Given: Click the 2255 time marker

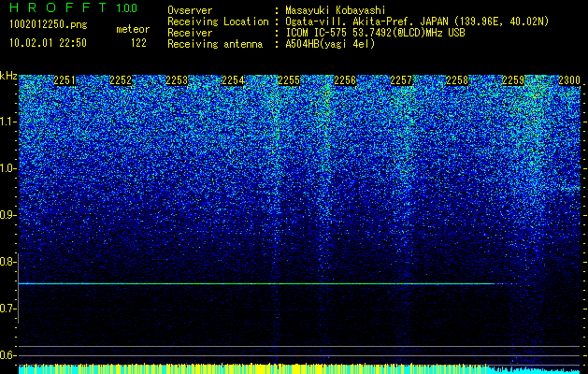Looking at the screenshot, I should (289, 80).
